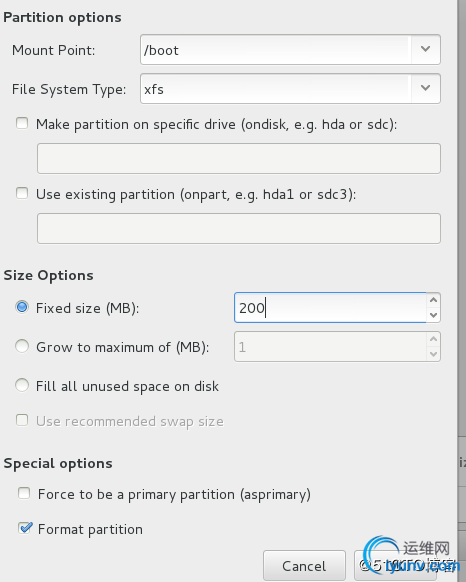This screenshot has width=466, height=582.
Task: Enable Force to be a primary partition
Action: (x=24, y=494)
